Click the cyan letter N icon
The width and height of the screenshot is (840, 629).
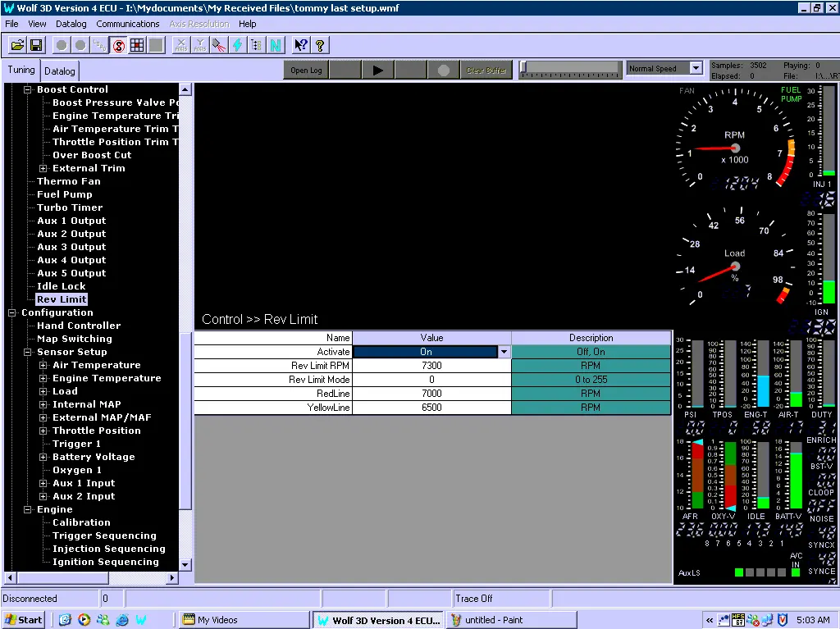(275, 45)
